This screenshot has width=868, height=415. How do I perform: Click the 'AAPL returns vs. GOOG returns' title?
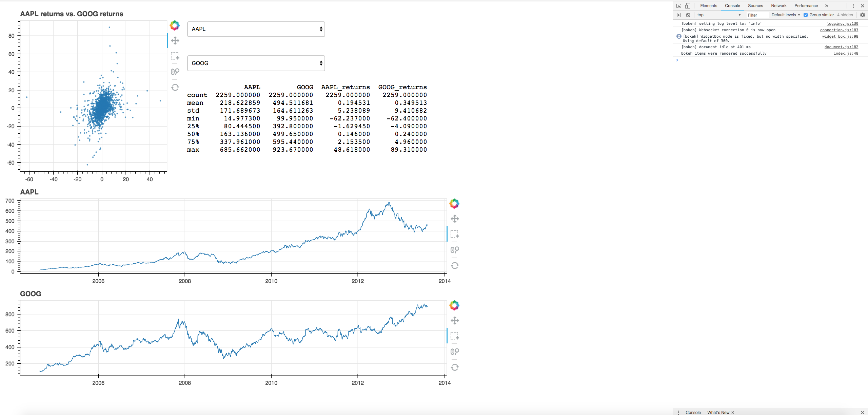pyautogui.click(x=72, y=14)
